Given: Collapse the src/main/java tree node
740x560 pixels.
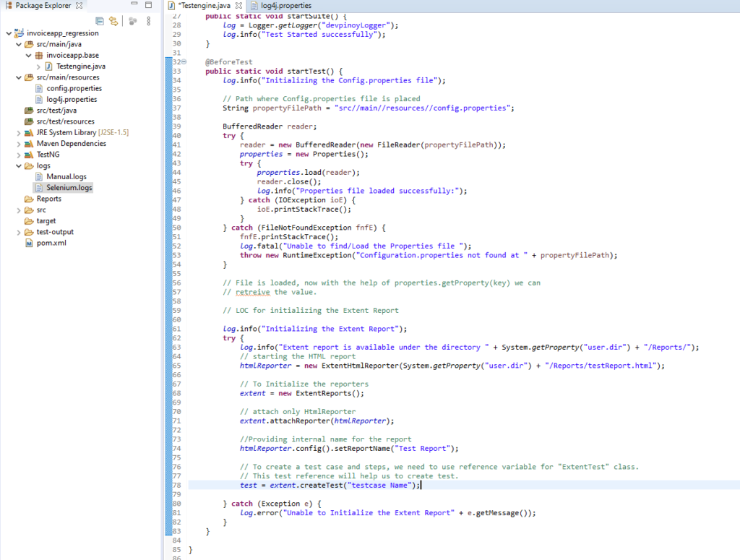Looking at the screenshot, I should [19, 44].
